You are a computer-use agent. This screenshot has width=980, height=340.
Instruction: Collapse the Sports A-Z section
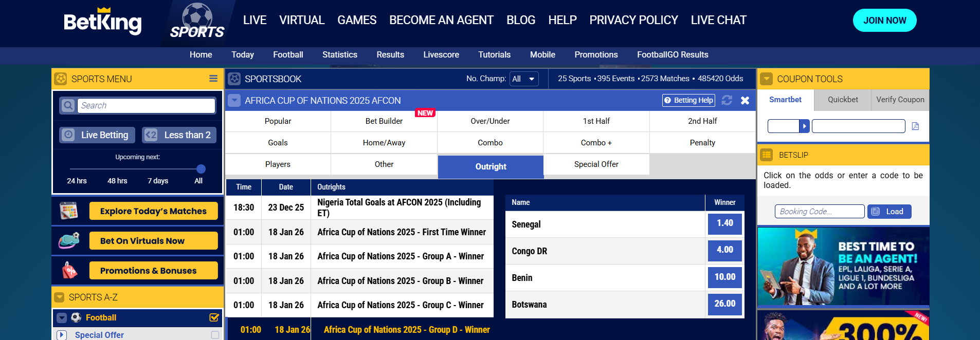click(x=60, y=297)
